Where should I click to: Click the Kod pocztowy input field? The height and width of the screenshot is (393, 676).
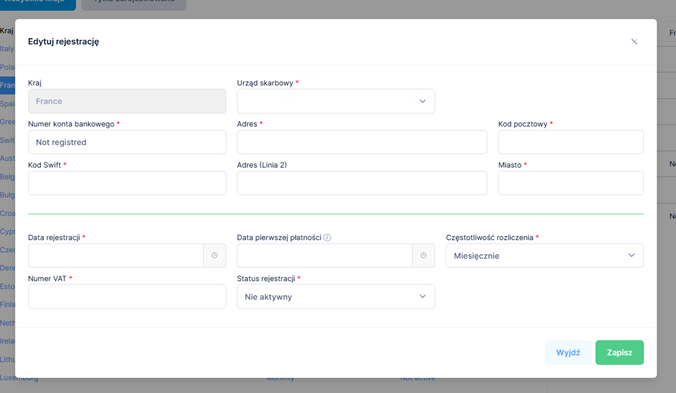(571, 142)
